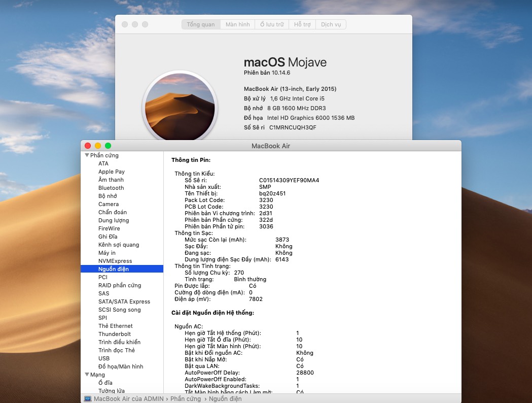The width and height of the screenshot is (532, 403).
Task: Click the MacBook Air window title bar
Action: (x=271, y=146)
